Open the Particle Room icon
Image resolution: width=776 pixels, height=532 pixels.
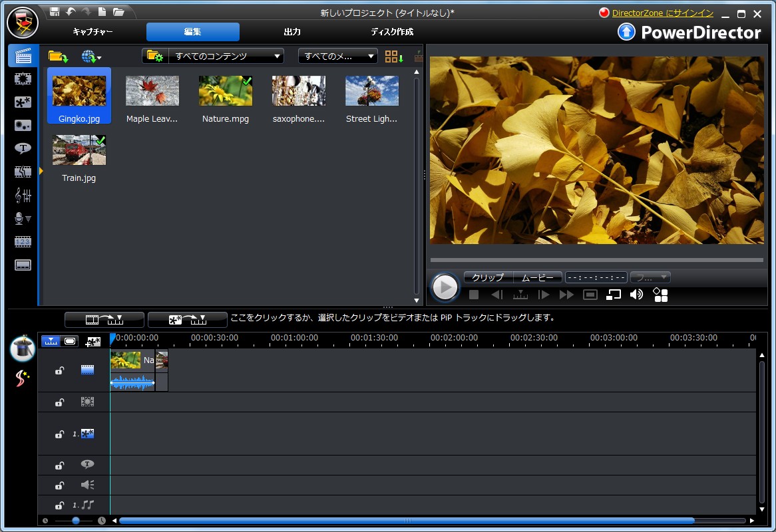[x=23, y=126]
